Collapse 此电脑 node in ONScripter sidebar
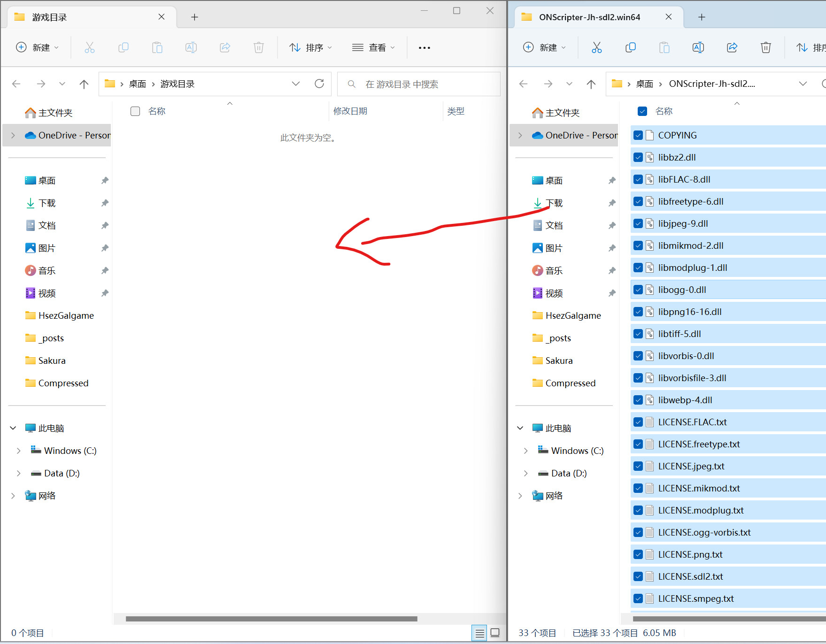The width and height of the screenshot is (826, 644). click(520, 428)
